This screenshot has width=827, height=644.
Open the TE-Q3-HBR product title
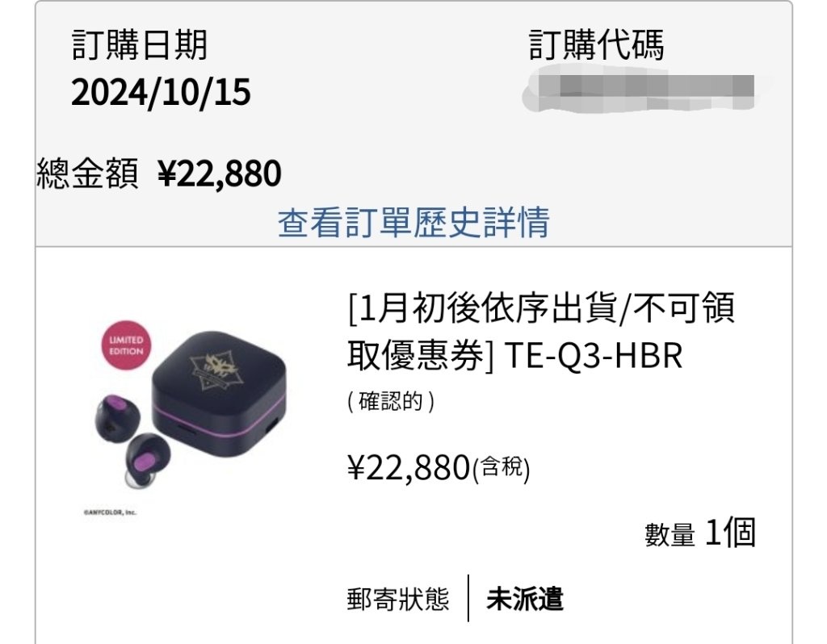(540, 332)
